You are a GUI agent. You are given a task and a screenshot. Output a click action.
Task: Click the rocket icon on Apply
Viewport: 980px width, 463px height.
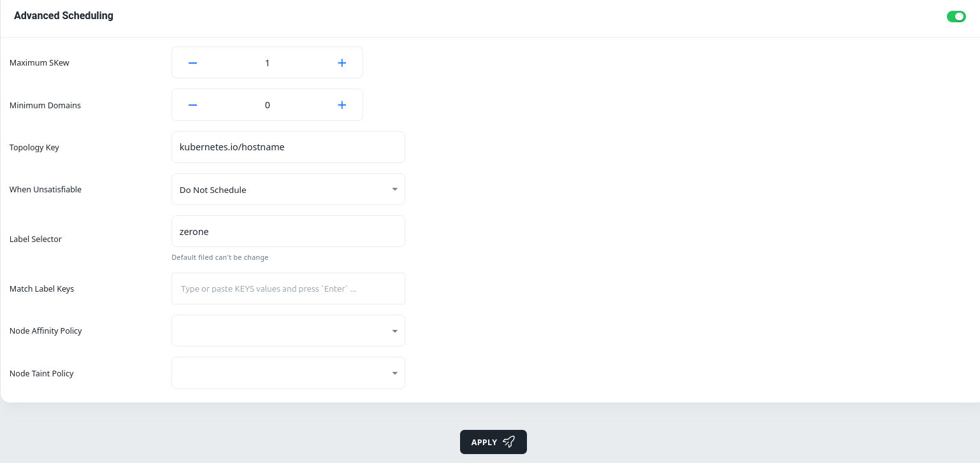pyautogui.click(x=508, y=442)
